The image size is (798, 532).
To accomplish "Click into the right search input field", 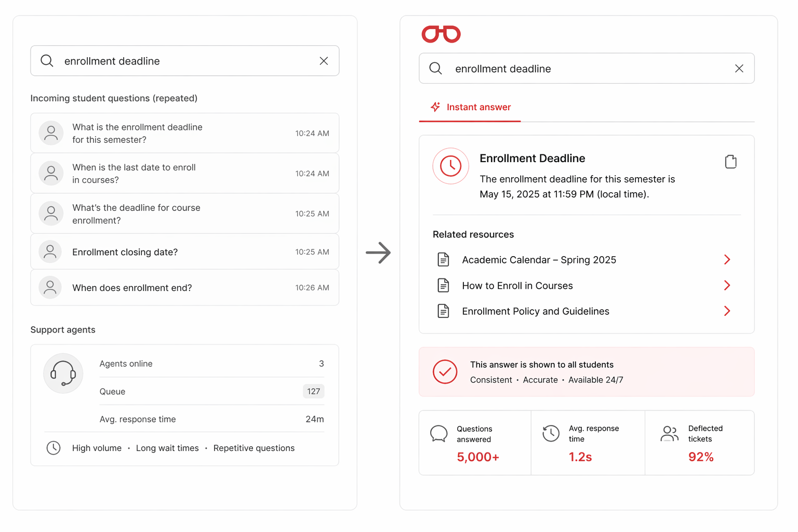I will [587, 69].
